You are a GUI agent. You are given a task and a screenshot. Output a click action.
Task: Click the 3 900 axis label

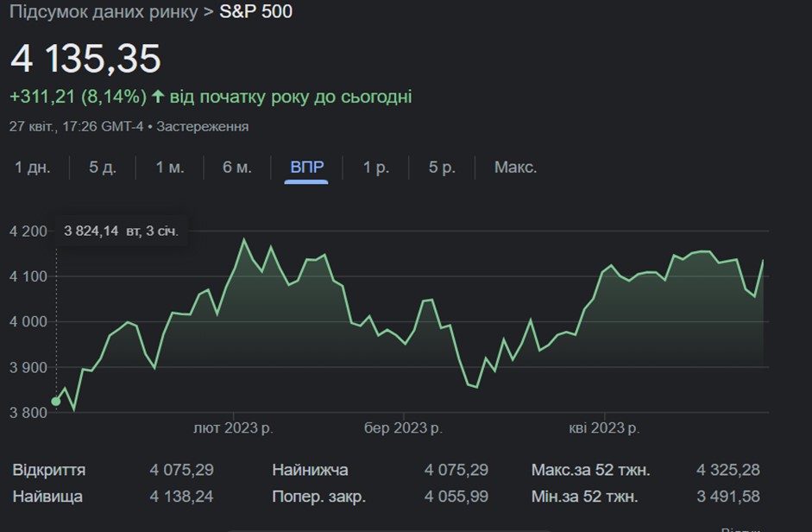coord(28,368)
